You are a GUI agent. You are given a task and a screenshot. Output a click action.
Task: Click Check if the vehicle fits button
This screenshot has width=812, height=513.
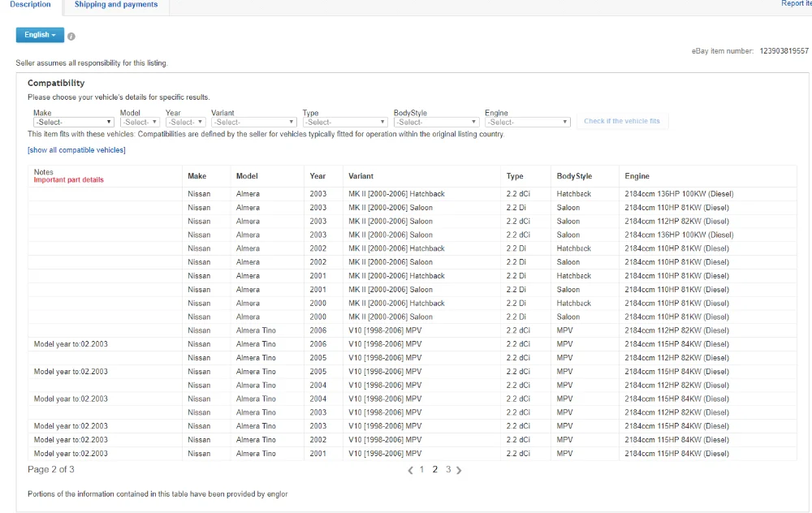click(622, 121)
